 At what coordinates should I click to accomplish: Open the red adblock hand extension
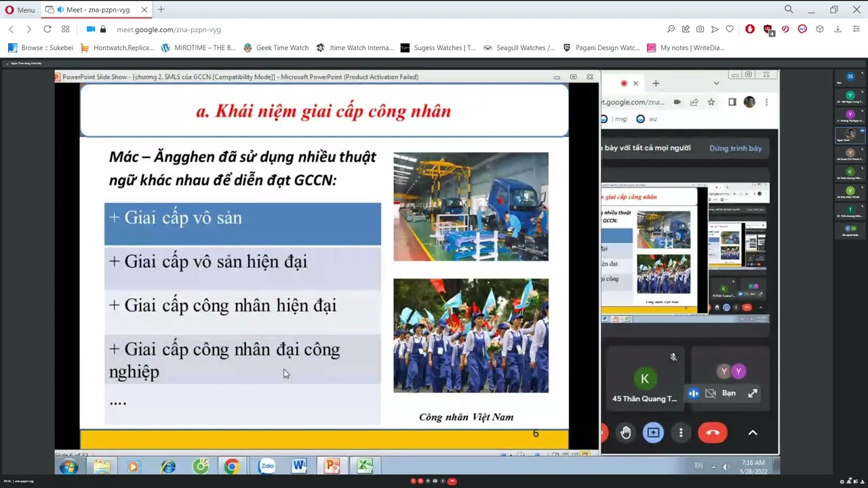(750, 29)
